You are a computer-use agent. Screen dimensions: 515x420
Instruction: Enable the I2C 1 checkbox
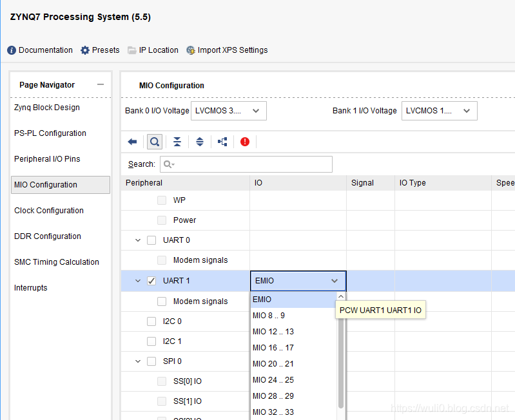[151, 341]
